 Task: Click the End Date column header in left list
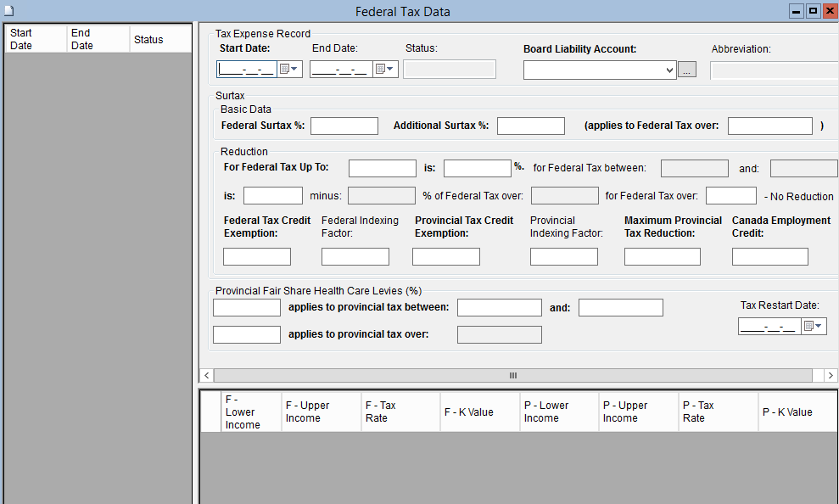tap(98, 40)
